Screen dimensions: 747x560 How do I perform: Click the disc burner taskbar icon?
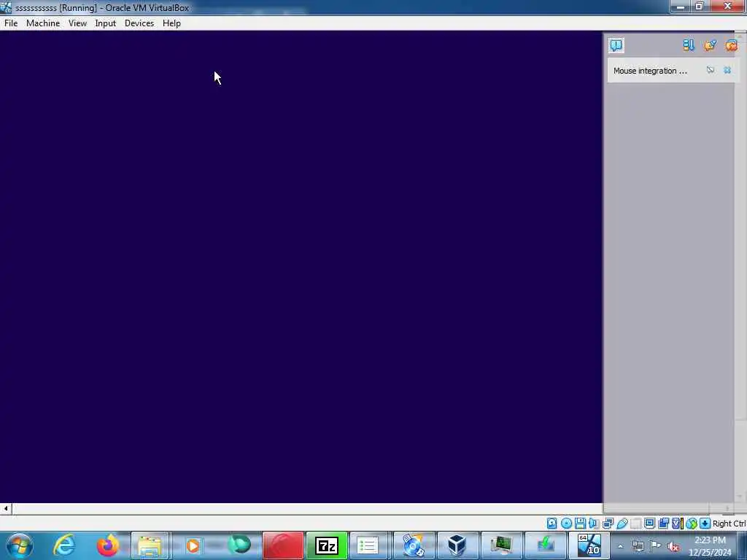tap(413, 545)
